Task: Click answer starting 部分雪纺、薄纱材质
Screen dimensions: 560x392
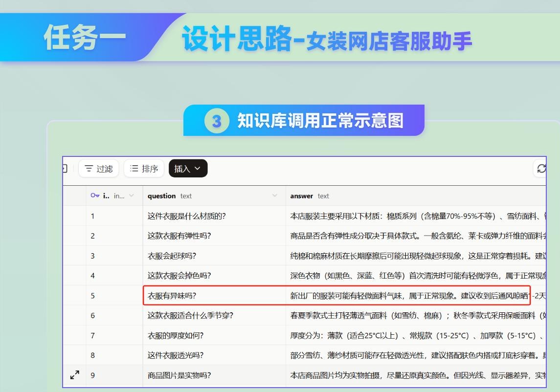Action: point(416,355)
